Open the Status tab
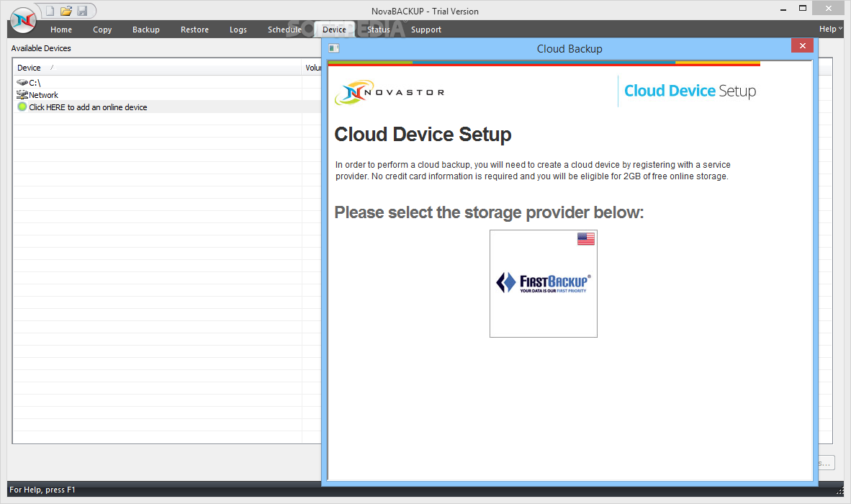This screenshot has height=504, width=851. tap(378, 30)
